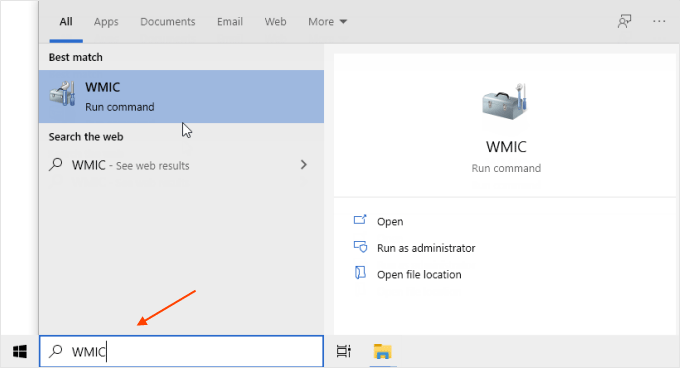
Task: Select WMIC - See web results
Action: 181,165
